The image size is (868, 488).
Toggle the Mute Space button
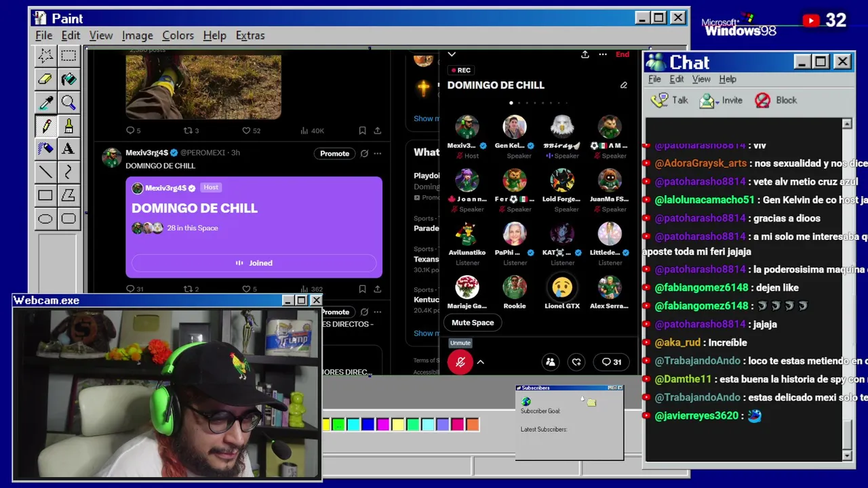pyautogui.click(x=473, y=323)
